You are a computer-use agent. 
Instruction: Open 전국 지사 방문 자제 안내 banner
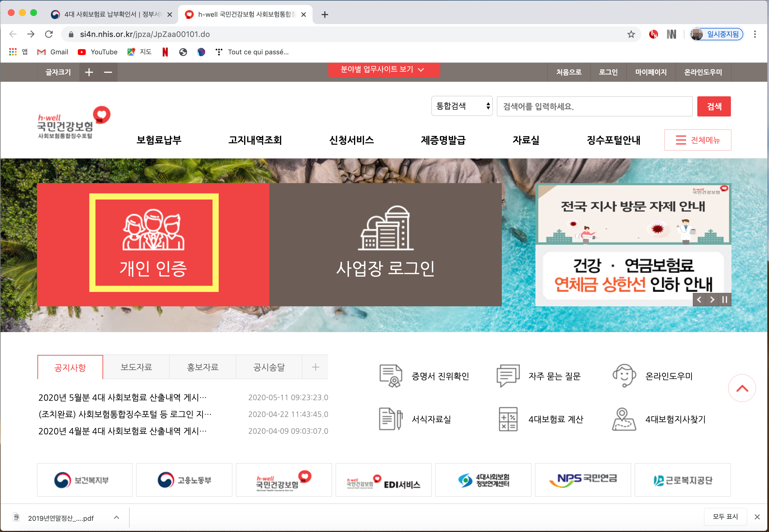click(x=633, y=214)
